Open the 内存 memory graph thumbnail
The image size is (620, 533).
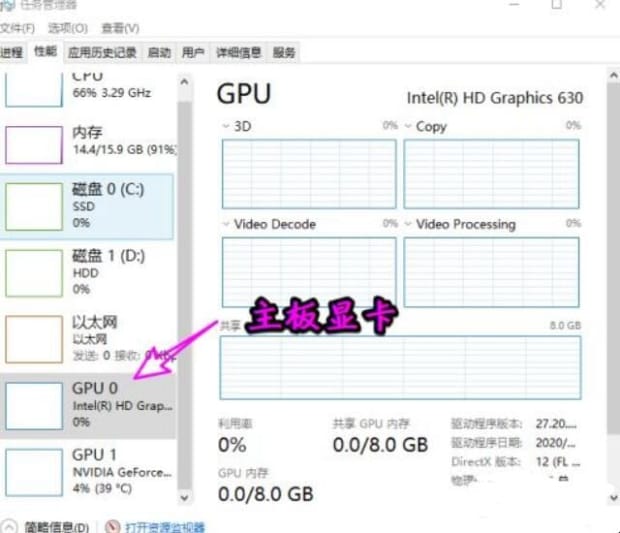[34, 145]
